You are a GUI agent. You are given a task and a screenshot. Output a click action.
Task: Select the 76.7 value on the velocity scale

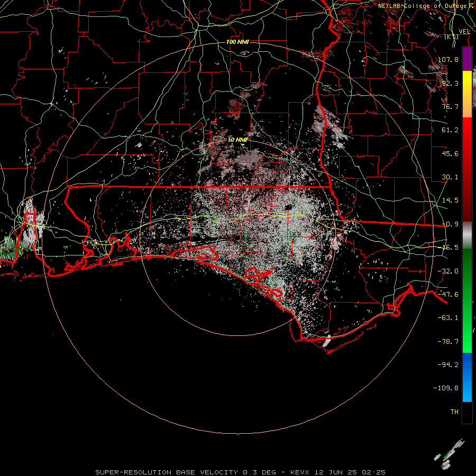tap(450, 106)
